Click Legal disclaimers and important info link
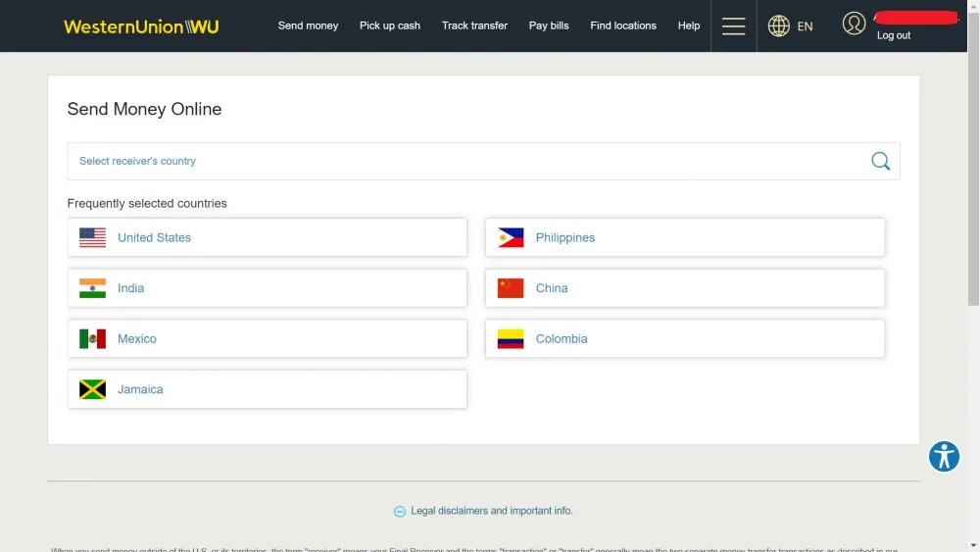 tap(491, 511)
